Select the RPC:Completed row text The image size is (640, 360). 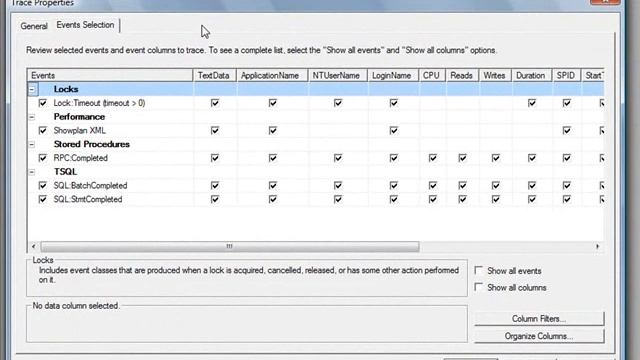point(80,158)
